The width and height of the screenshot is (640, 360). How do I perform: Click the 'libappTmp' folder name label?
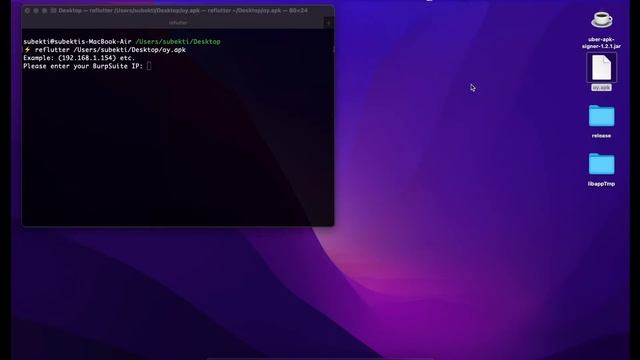coord(602,184)
